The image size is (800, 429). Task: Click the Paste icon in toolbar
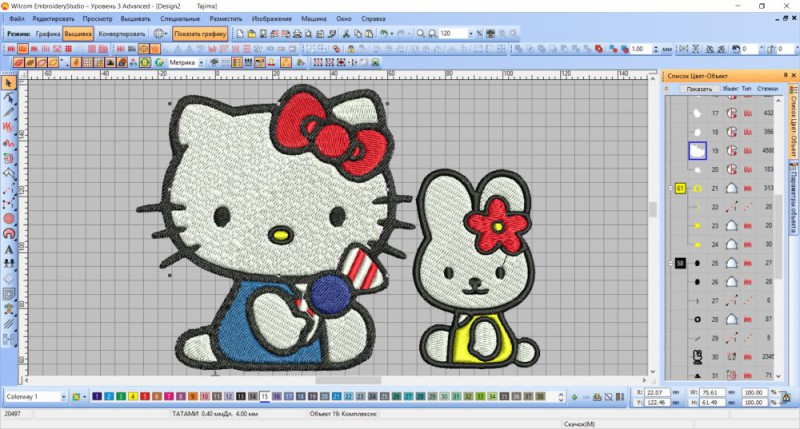[368, 34]
